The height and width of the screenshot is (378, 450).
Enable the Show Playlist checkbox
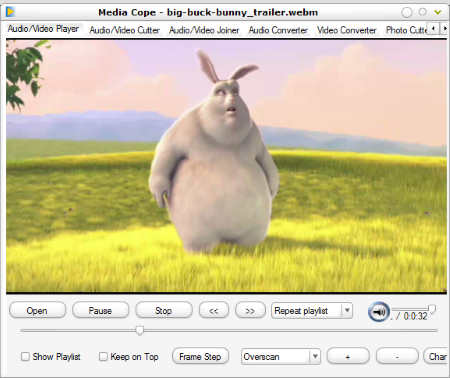coord(25,356)
